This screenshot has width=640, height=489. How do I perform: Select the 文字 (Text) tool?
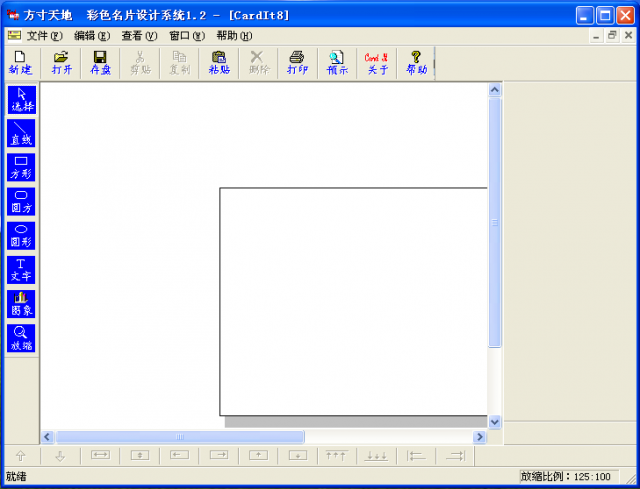click(x=21, y=269)
